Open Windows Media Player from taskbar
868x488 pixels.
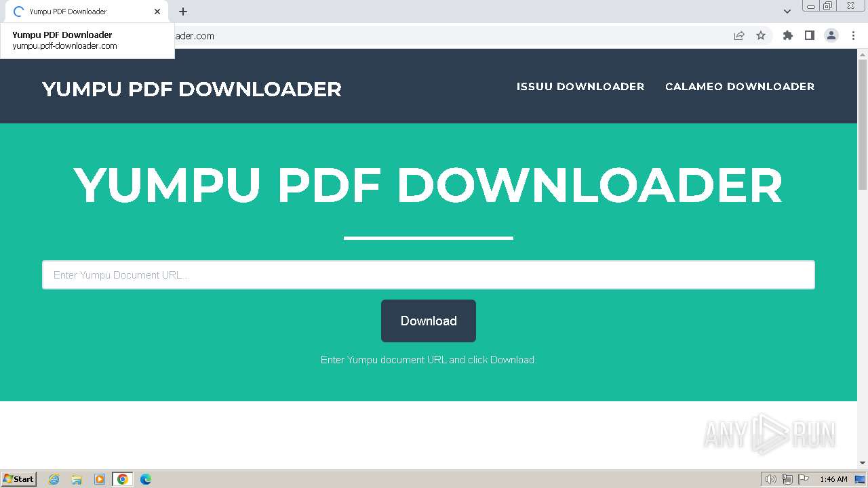pyautogui.click(x=100, y=479)
